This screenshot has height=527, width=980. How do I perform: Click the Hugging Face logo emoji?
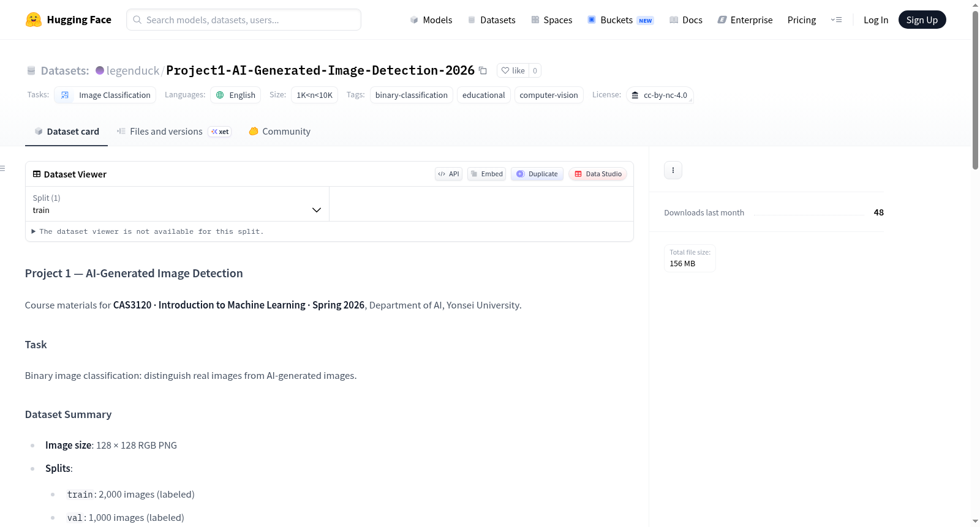pyautogui.click(x=34, y=20)
